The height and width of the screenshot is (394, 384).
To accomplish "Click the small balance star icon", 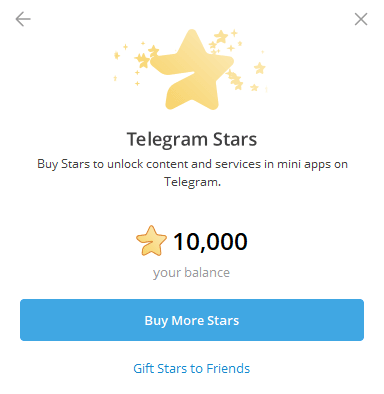I will tap(151, 241).
